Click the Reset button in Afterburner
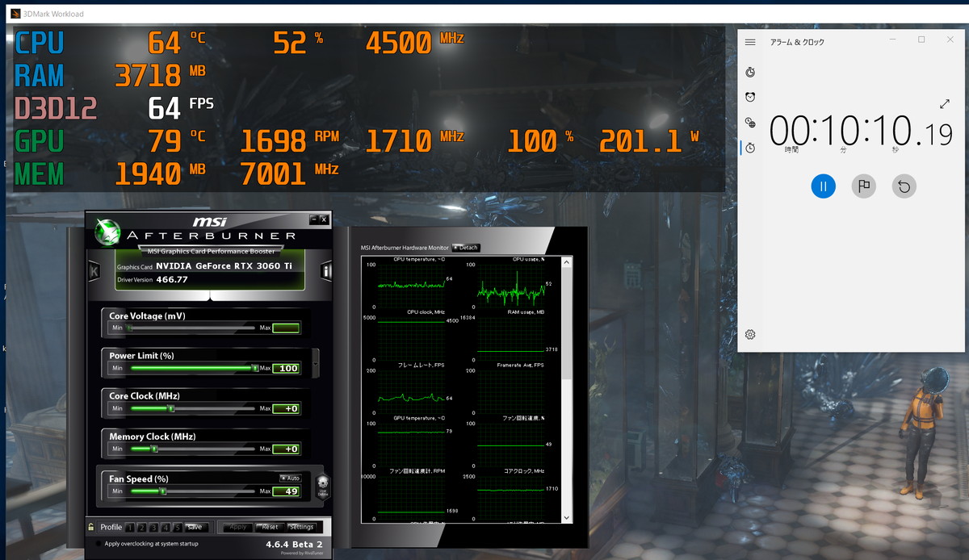 pos(269,527)
